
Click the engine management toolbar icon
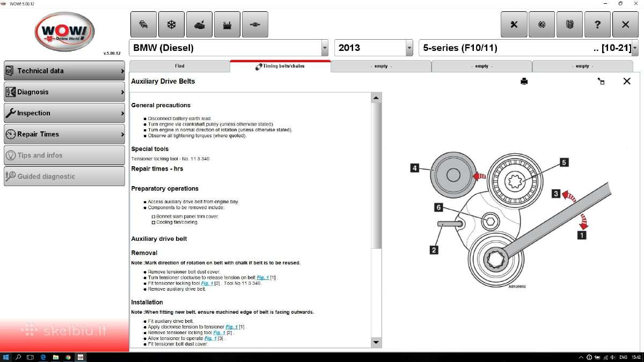[x=199, y=25]
